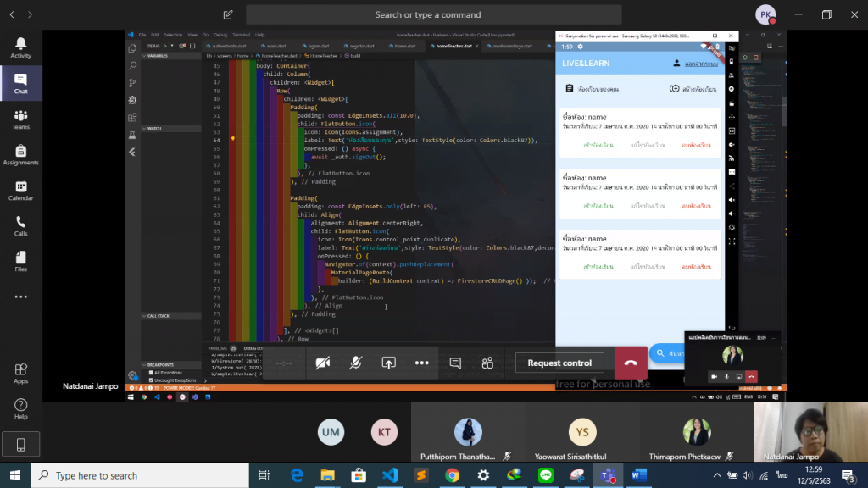Viewport: 868px width, 488px height.
Task: Go to Assignments in the sidebar
Action: tap(20, 155)
